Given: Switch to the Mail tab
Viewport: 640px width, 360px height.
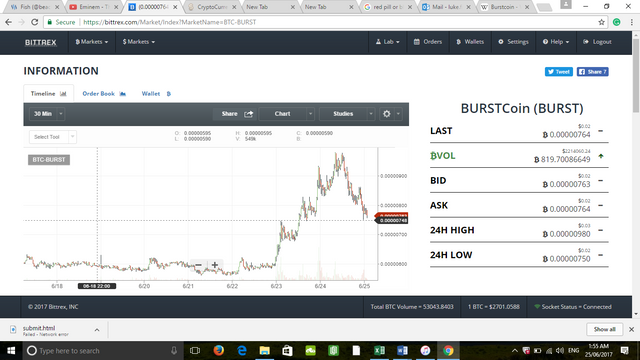Looking at the screenshot, I should (x=446, y=7).
